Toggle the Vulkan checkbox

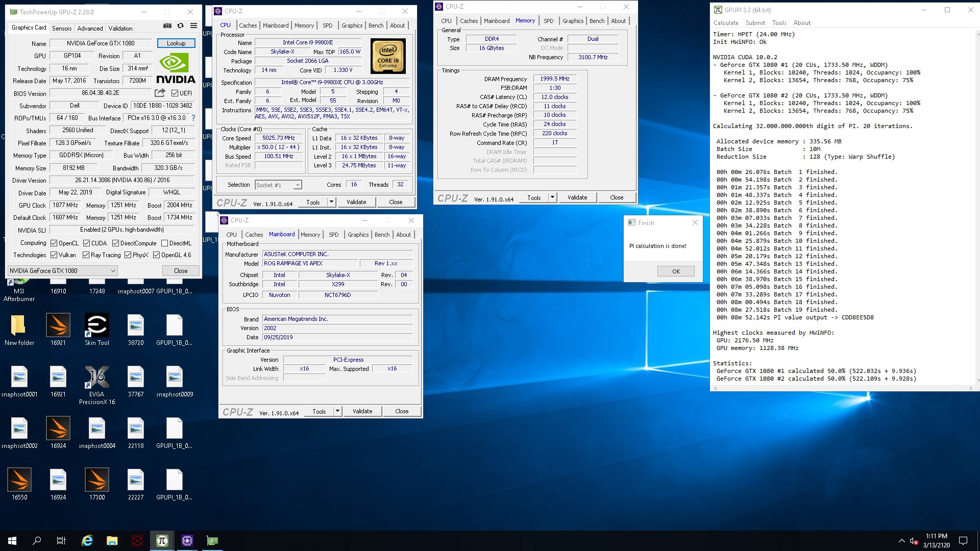click(54, 255)
